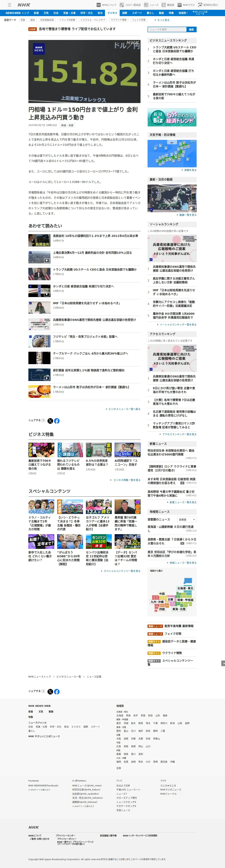
Task: Select ビジネス navigation tab
Action: pyautogui.click(x=112, y=13)
